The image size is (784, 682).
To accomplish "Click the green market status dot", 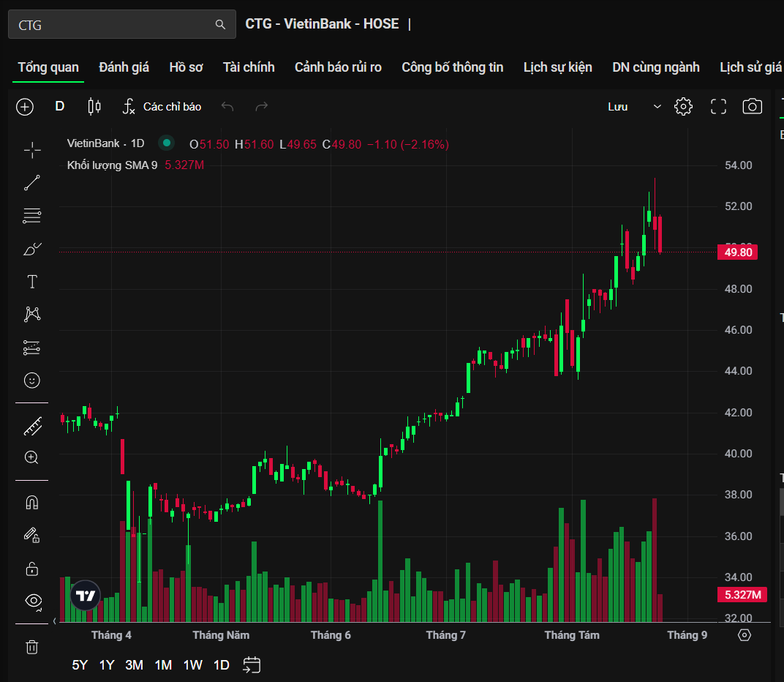I will tap(167, 143).
